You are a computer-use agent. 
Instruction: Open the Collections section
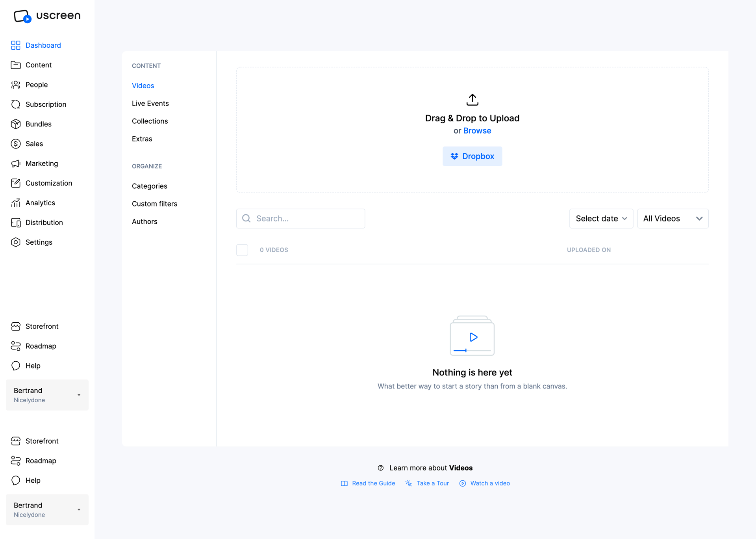[x=150, y=121]
